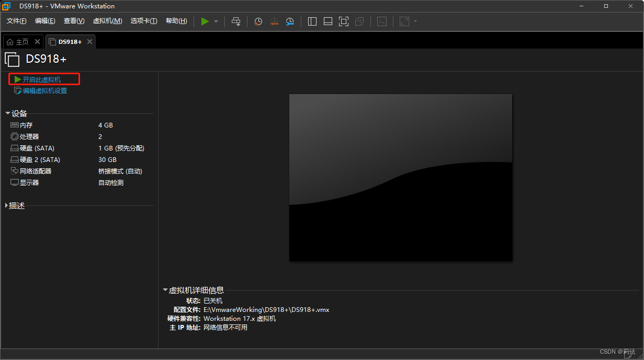644x360 pixels.
Task: Close the 主页 tab
Action: click(37, 42)
